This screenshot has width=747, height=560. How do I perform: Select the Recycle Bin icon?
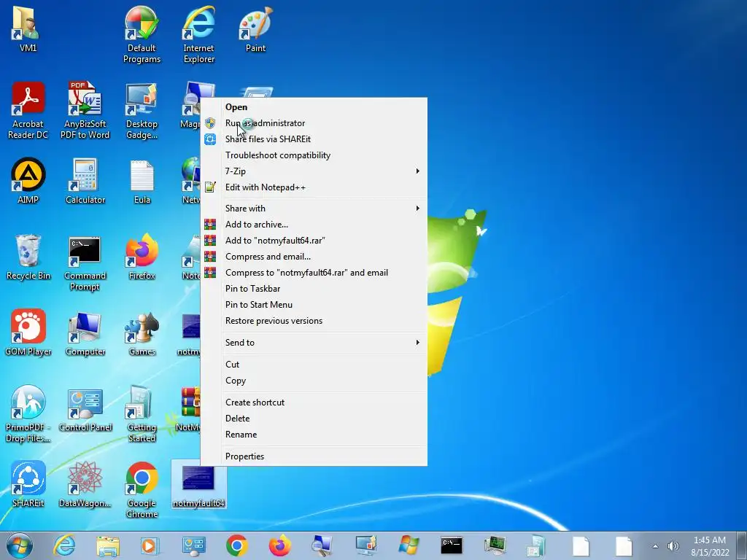(x=28, y=257)
